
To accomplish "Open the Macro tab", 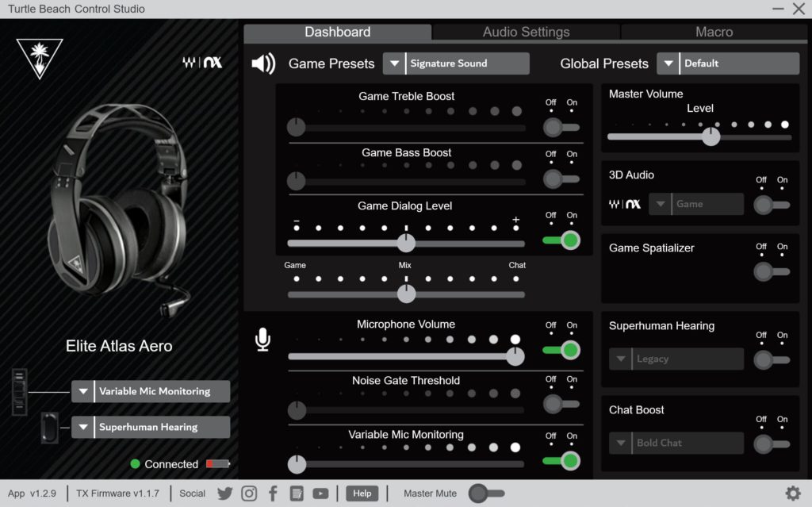I will [714, 33].
